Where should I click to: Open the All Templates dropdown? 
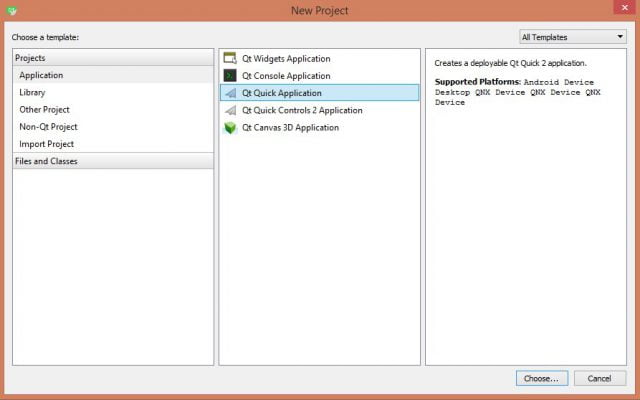click(571, 37)
